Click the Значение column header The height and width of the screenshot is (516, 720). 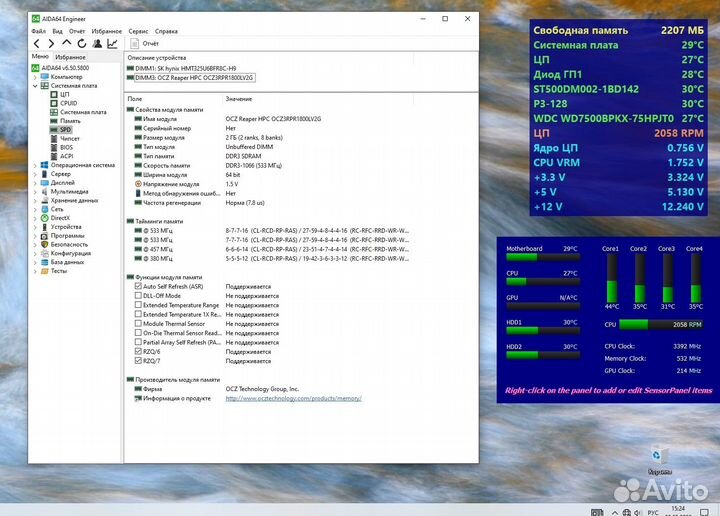click(239, 99)
